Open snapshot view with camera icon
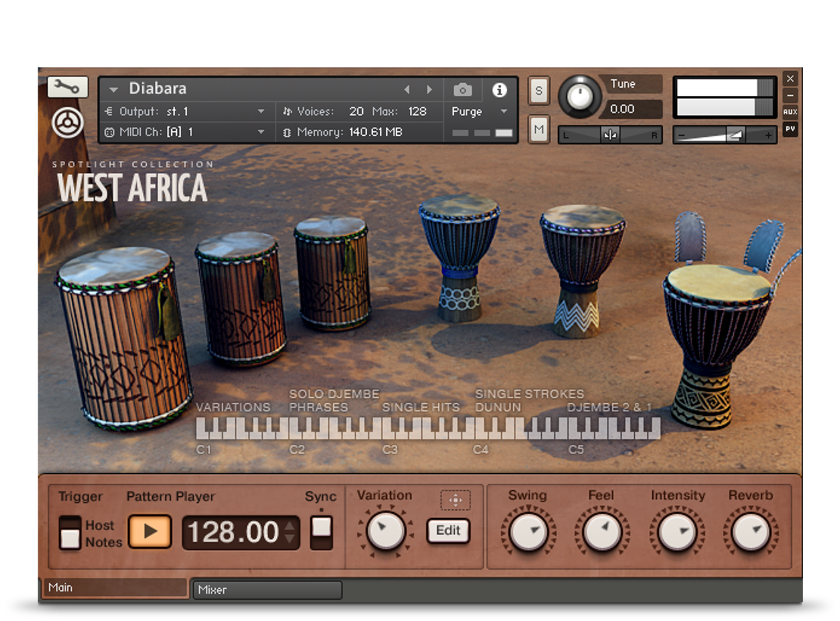This screenshot has width=840, height=621. coord(463,89)
